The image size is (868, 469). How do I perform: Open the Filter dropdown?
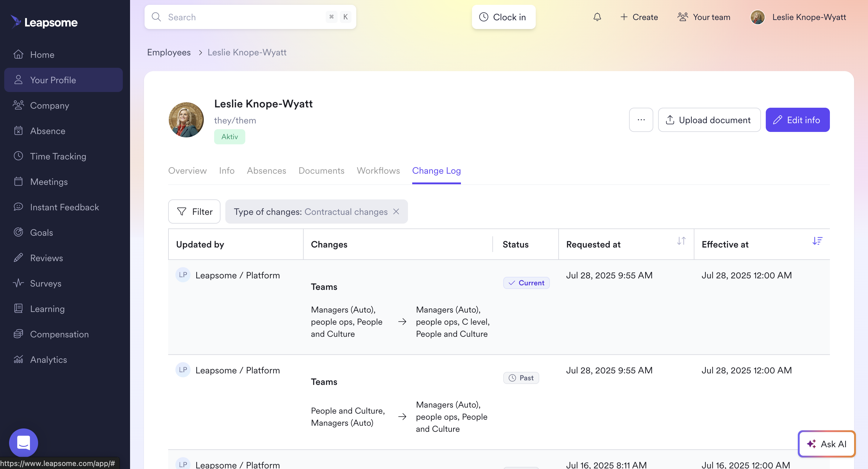(x=194, y=212)
